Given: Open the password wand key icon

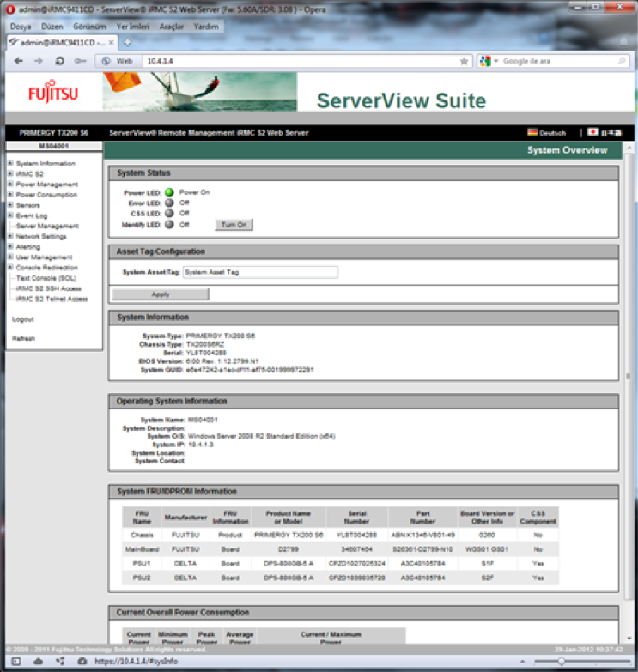Looking at the screenshot, I should point(80,61).
